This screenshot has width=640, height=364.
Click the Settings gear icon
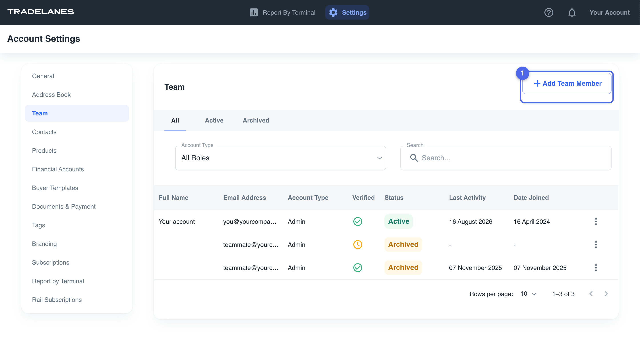click(x=333, y=12)
